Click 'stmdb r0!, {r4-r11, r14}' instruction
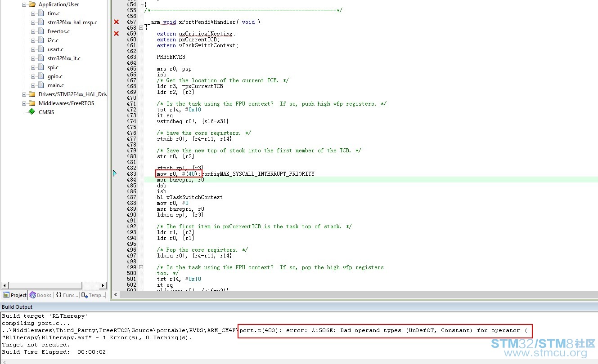 (194, 139)
